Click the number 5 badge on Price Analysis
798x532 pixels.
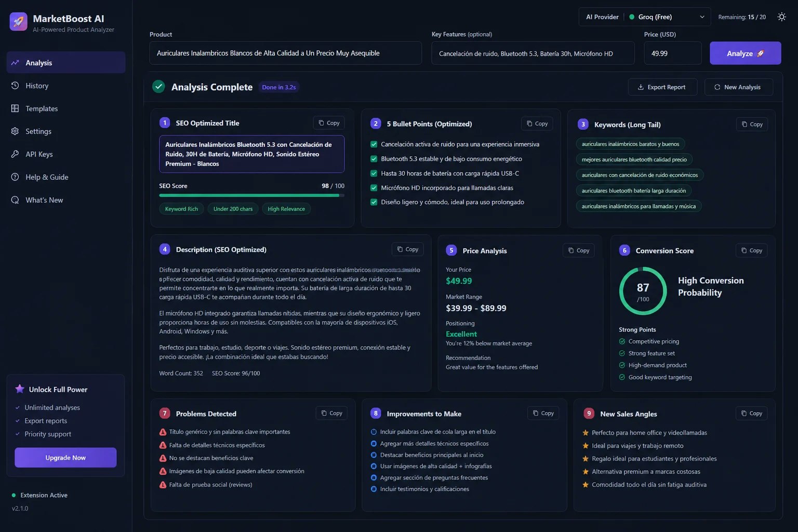tap(451, 250)
